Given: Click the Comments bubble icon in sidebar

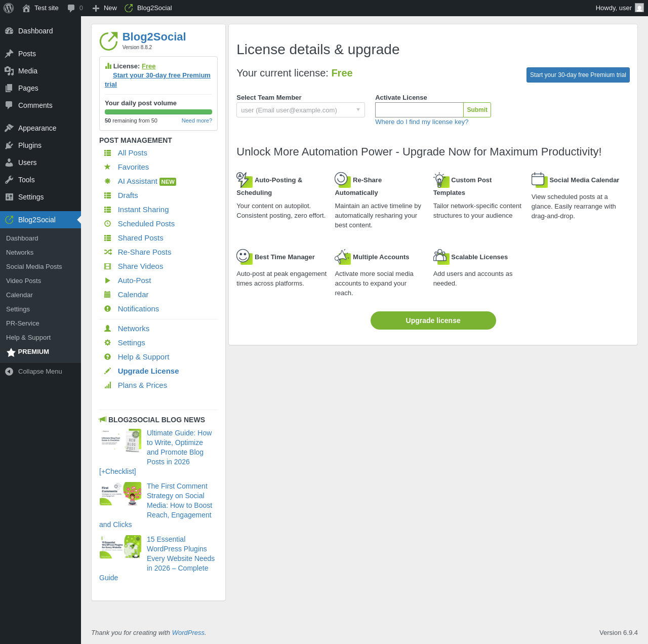Looking at the screenshot, I should [x=9, y=105].
